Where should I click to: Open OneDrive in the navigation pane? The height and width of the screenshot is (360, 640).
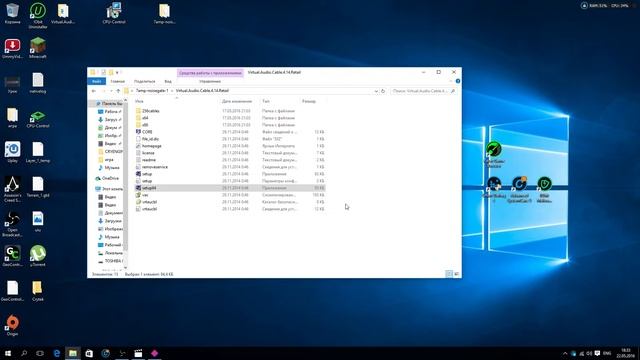coord(108,178)
